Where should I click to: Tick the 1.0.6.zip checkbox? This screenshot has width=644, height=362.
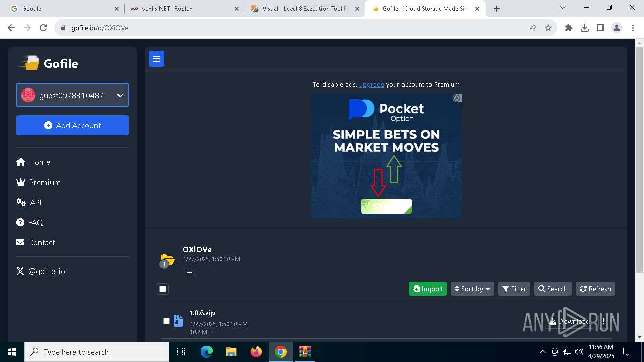[166, 321]
